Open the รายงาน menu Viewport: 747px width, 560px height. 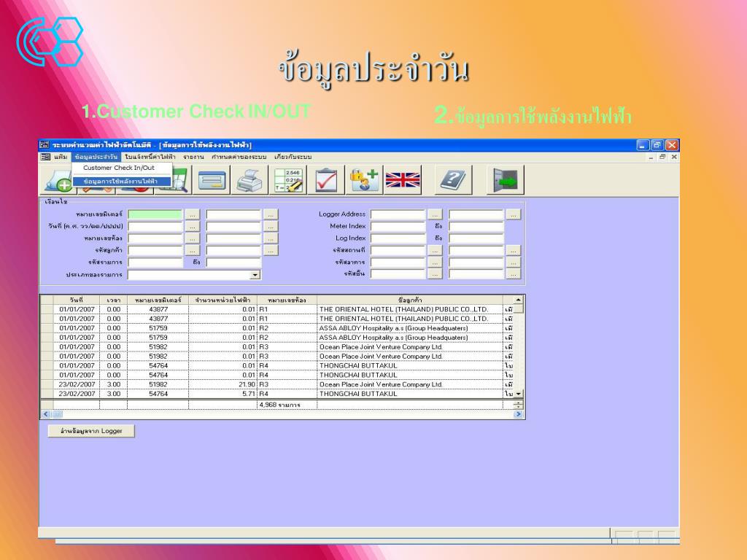click(x=193, y=157)
